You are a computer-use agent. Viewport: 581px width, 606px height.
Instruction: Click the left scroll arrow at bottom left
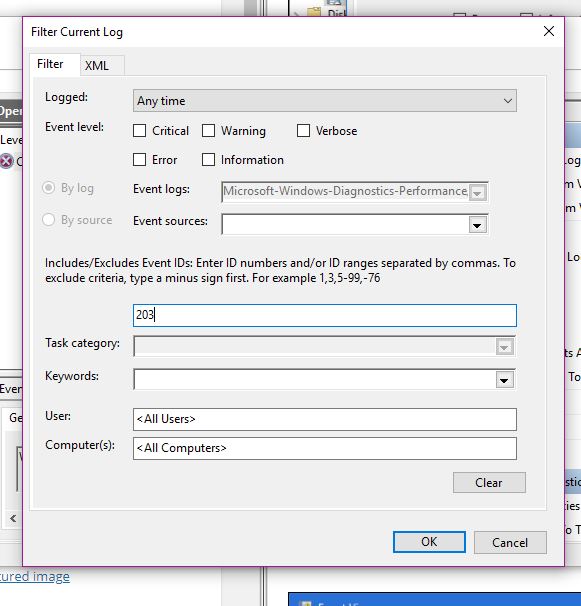[13, 518]
